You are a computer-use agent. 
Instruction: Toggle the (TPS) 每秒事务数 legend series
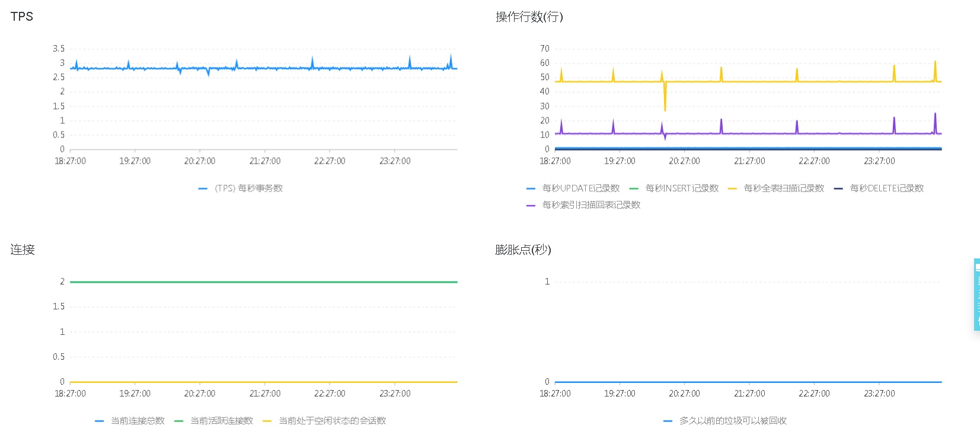click(x=241, y=188)
